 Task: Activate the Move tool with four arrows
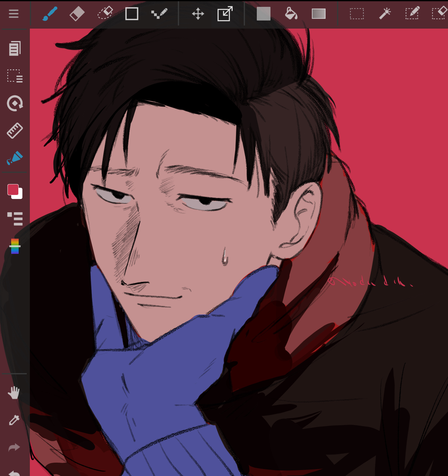click(x=198, y=14)
